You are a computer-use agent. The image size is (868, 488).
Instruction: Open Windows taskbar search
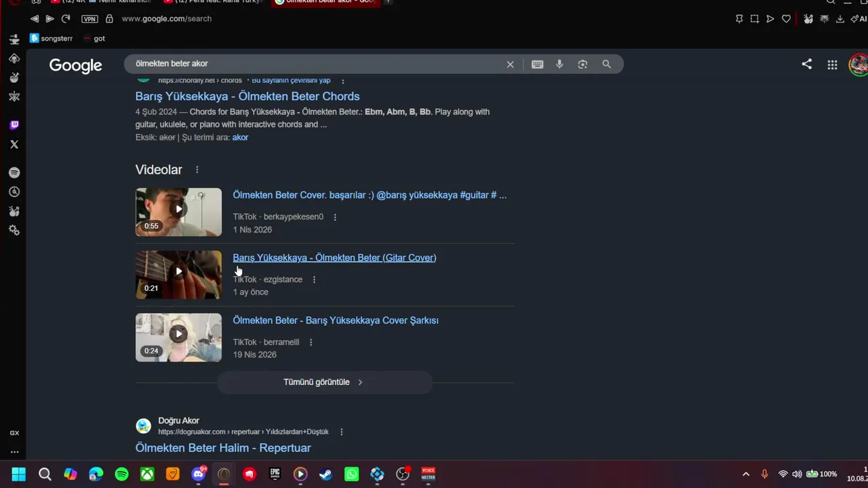point(45,474)
